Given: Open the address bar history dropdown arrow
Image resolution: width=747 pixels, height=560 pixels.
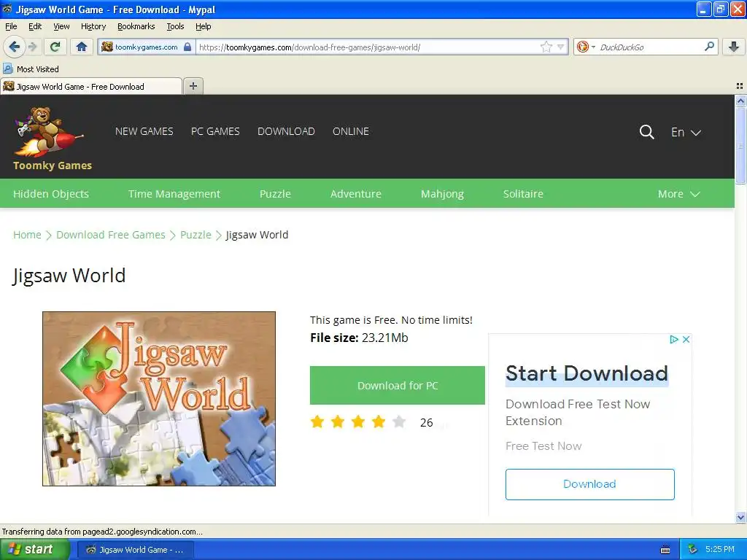Looking at the screenshot, I should [561, 47].
